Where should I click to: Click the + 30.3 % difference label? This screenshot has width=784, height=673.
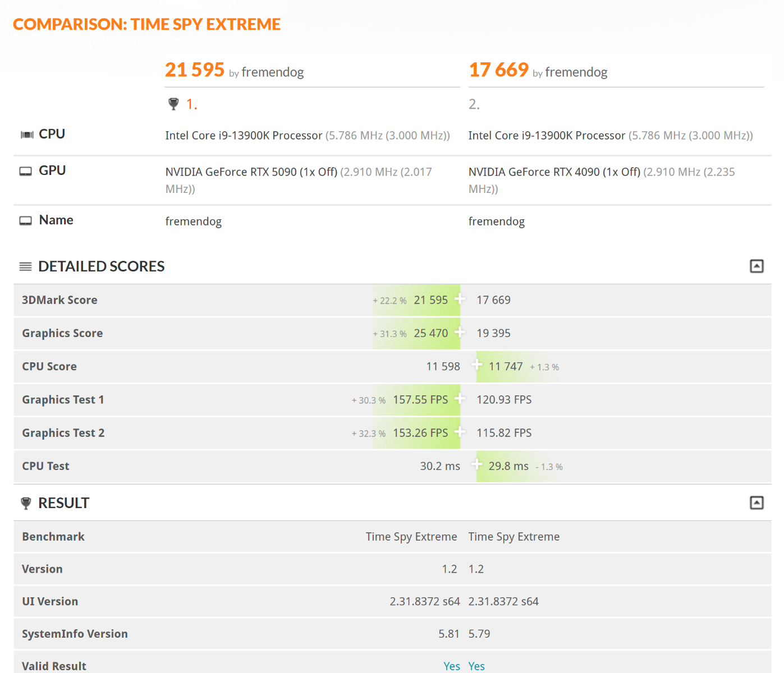tap(369, 400)
